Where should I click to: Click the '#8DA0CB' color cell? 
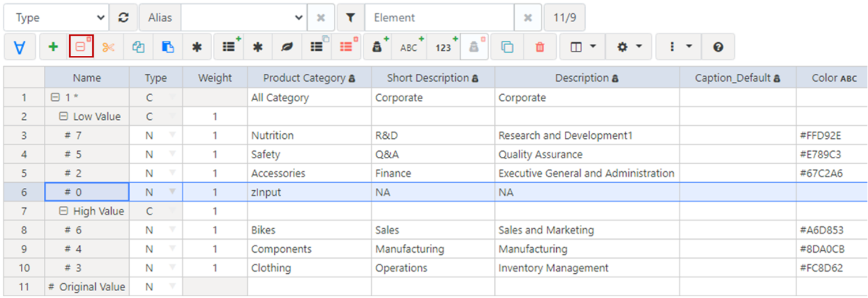[833, 249]
